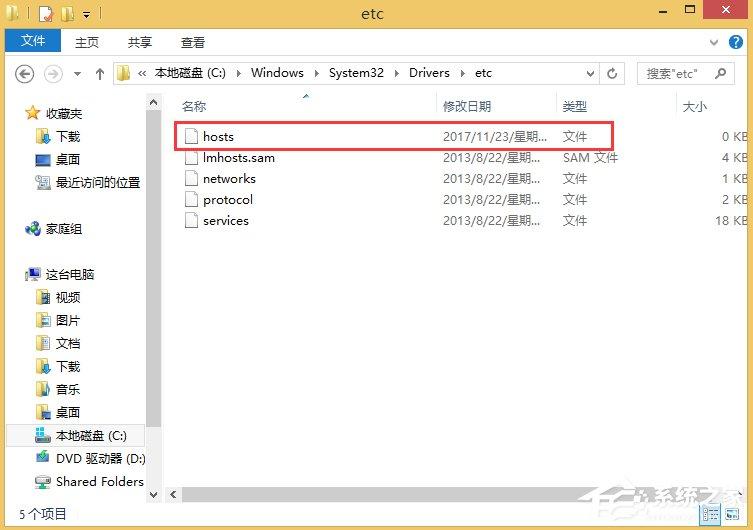Click the SAM 文件 type cell

(590, 158)
